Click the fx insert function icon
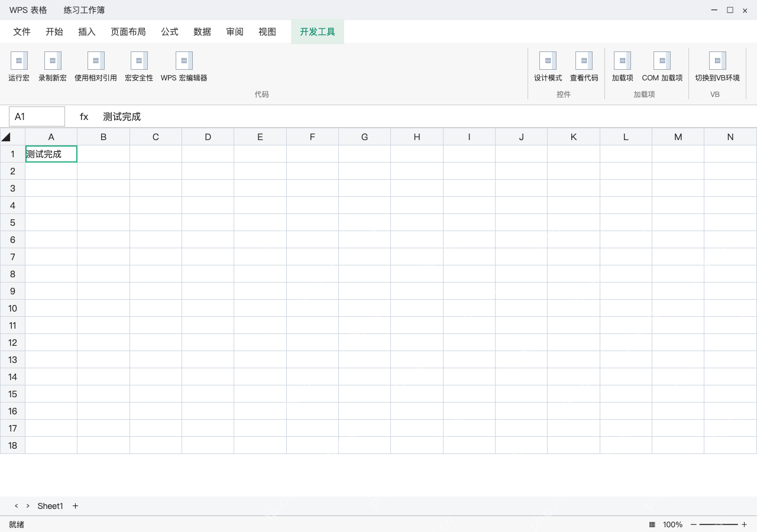 tap(84, 116)
